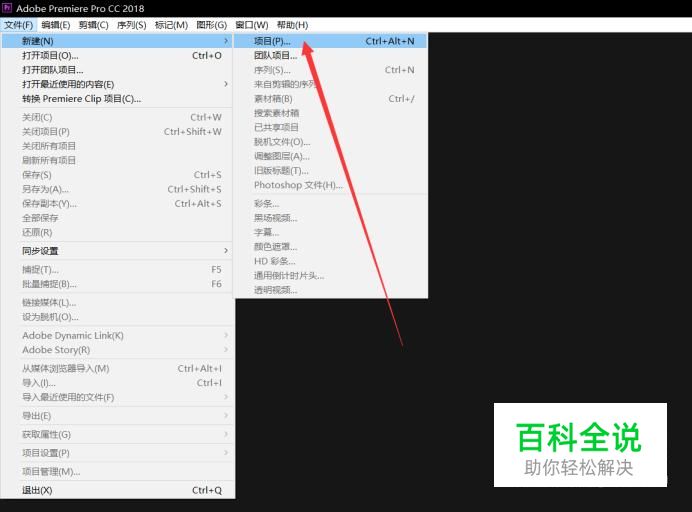Click 脱机文件(O)... entry
This screenshot has height=512, width=692.
tap(331, 142)
